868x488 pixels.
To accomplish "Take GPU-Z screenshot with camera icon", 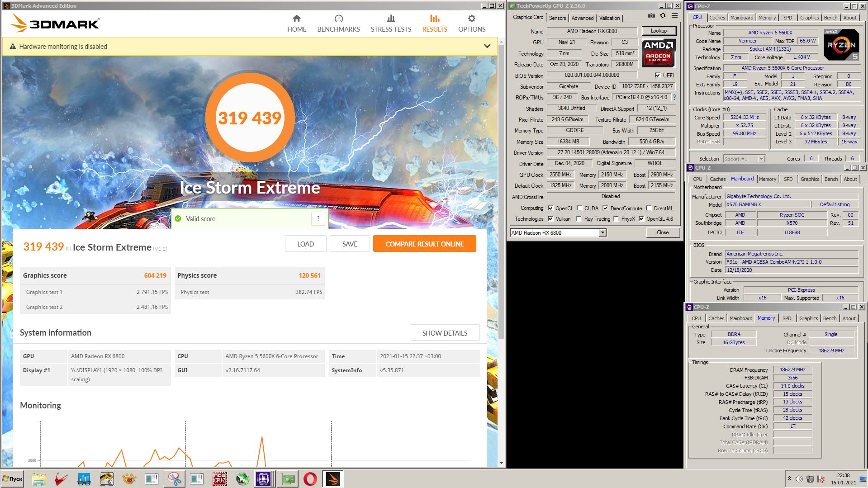I will coord(651,15).
